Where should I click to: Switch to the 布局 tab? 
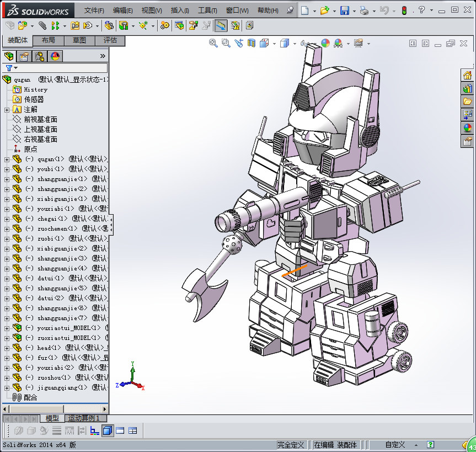click(x=49, y=40)
